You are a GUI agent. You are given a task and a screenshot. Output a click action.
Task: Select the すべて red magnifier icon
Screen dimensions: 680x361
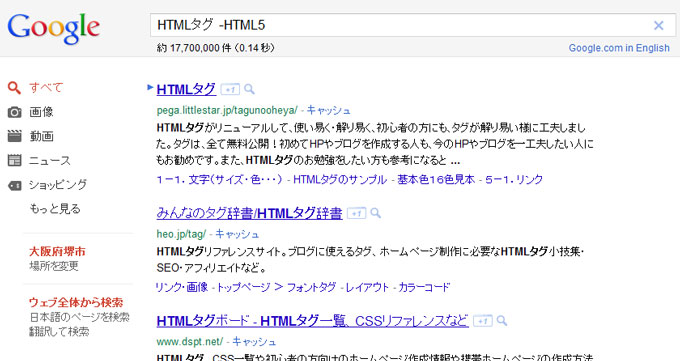[14, 88]
